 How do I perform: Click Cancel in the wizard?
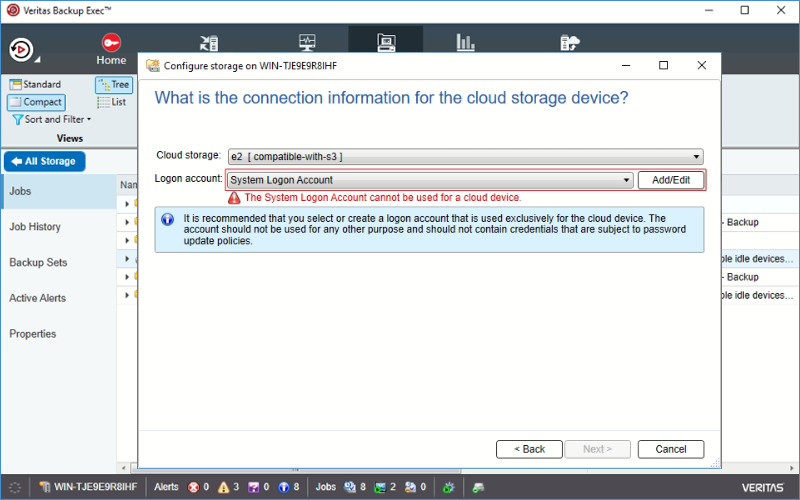(670, 449)
